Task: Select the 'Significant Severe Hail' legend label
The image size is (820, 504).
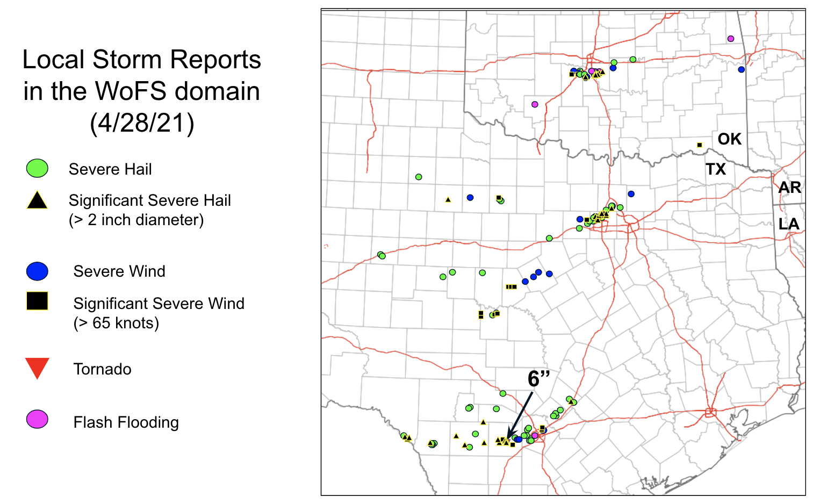Action: click(x=149, y=200)
